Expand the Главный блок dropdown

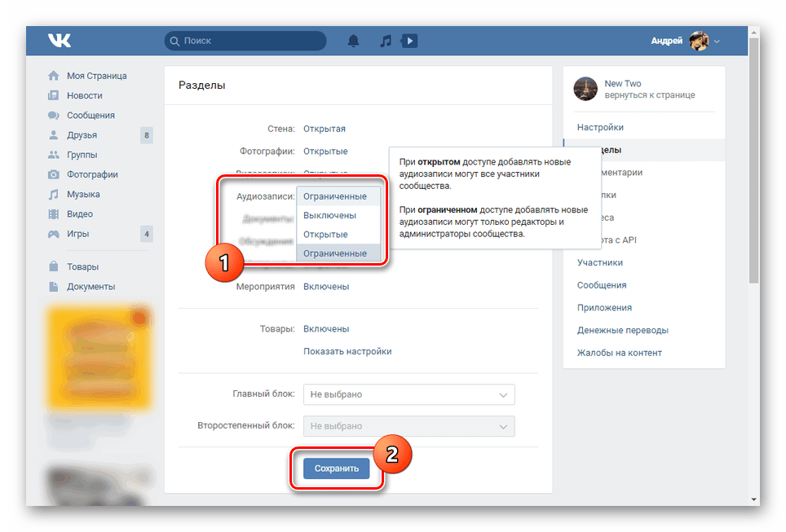point(408,394)
